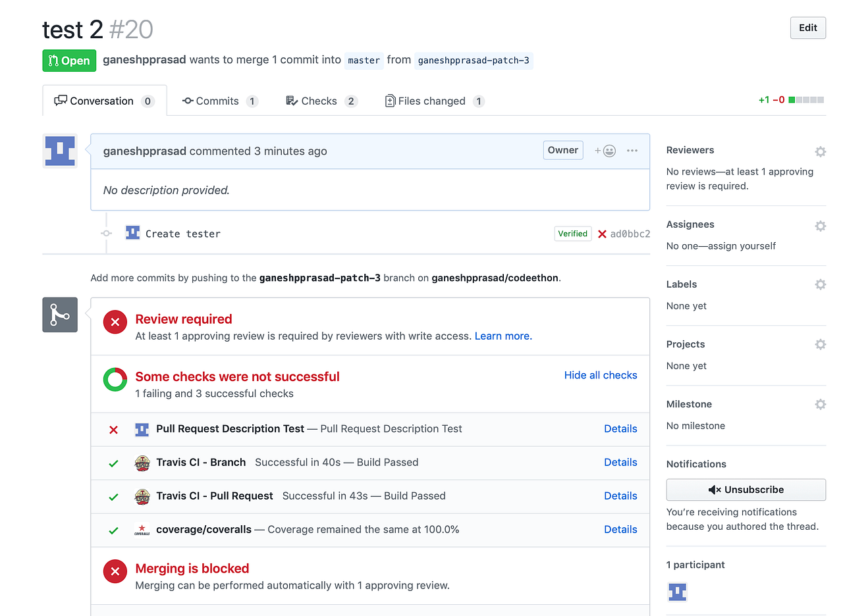The width and height of the screenshot is (843, 616).
Task: Open the Labels gear settings
Action: (x=820, y=284)
